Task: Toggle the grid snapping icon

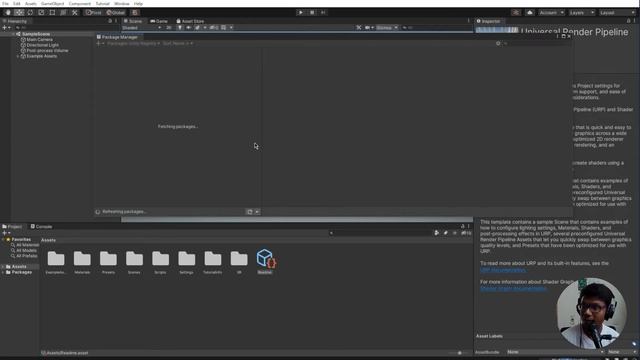Action: (x=135, y=13)
